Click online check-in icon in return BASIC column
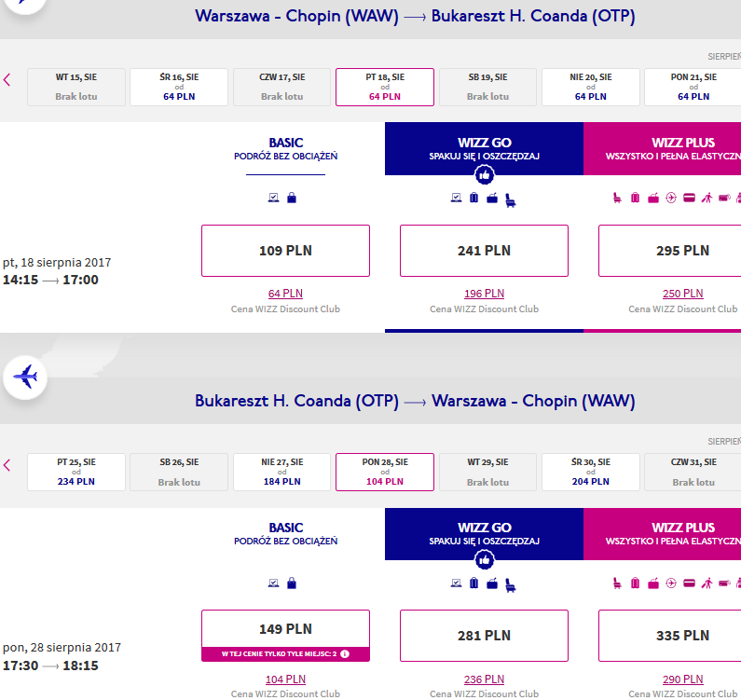Screen dimensions: 741x700 (x=273, y=583)
